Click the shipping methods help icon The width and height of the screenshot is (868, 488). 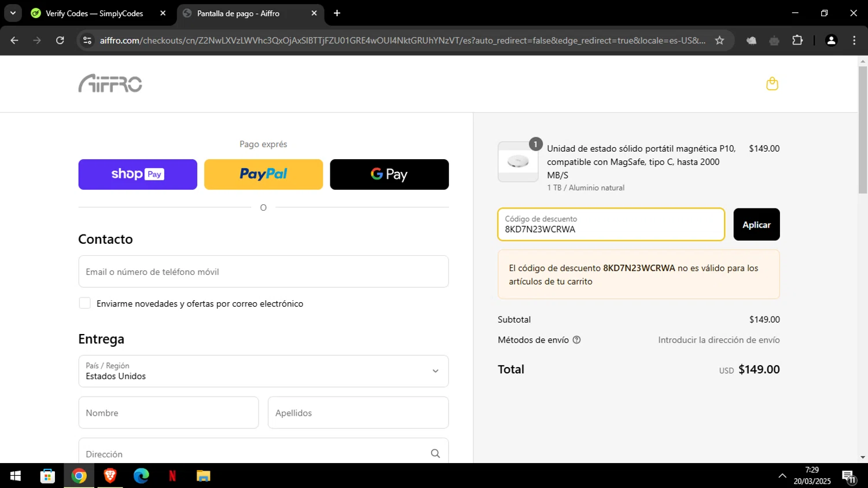coord(576,340)
